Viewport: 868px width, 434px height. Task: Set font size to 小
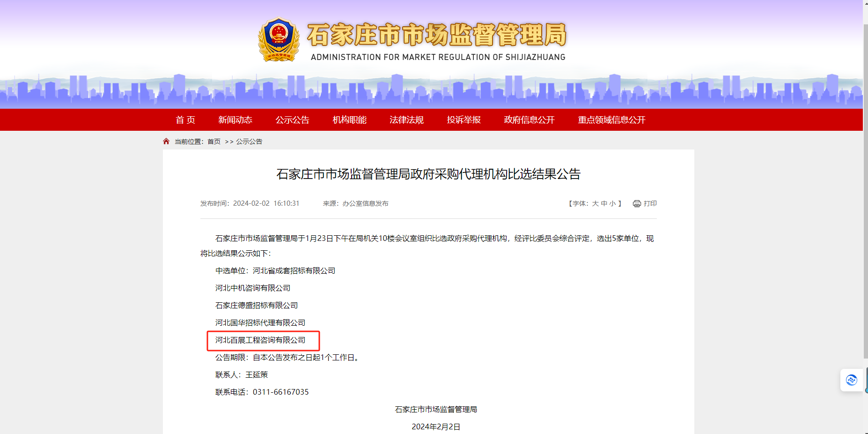point(612,203)
